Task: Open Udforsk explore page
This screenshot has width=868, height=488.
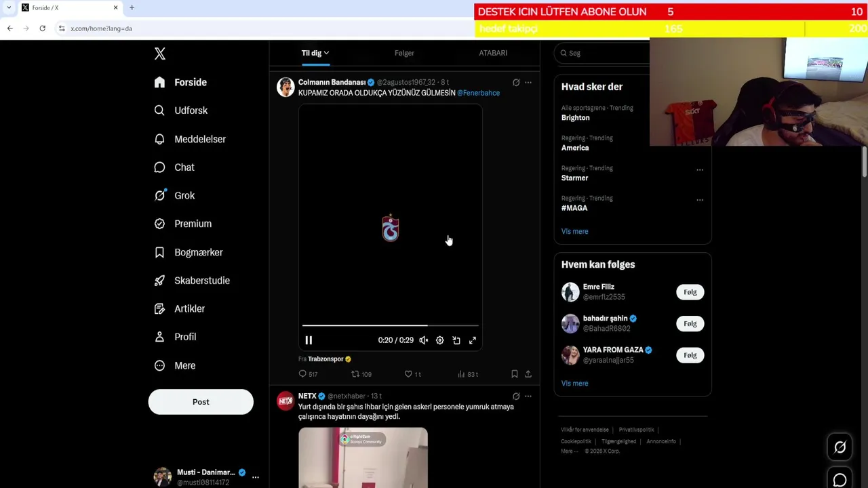Action: pos(181,110)
